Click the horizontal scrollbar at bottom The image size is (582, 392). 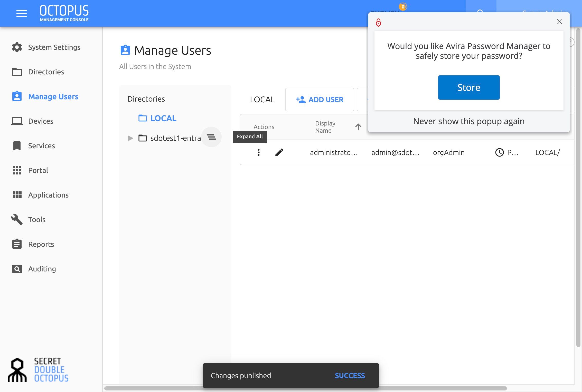[x=305, y=388]
